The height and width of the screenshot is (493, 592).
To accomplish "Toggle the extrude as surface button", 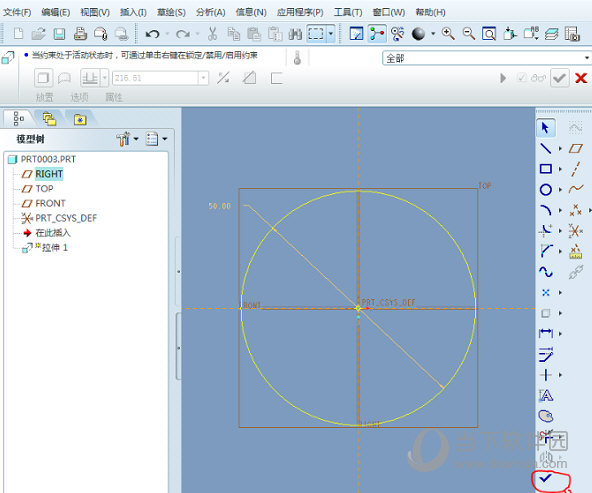I will (x=64, y=78).
